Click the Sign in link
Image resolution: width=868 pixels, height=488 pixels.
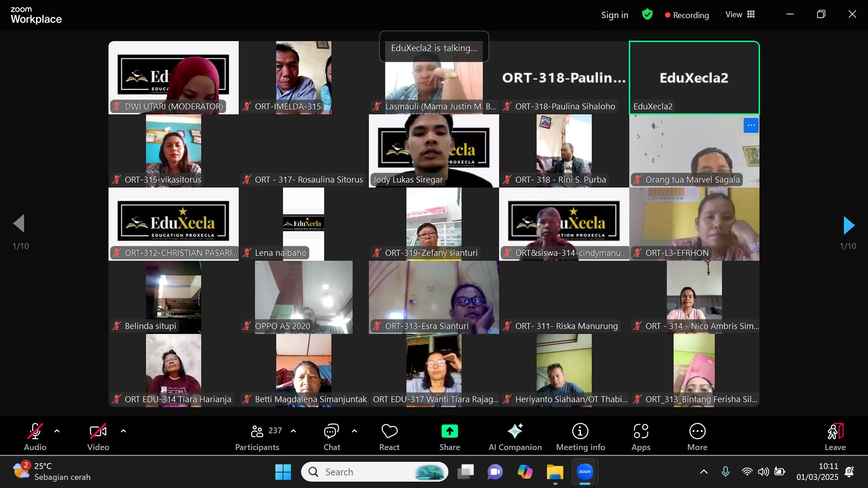[x=614, y=15]
